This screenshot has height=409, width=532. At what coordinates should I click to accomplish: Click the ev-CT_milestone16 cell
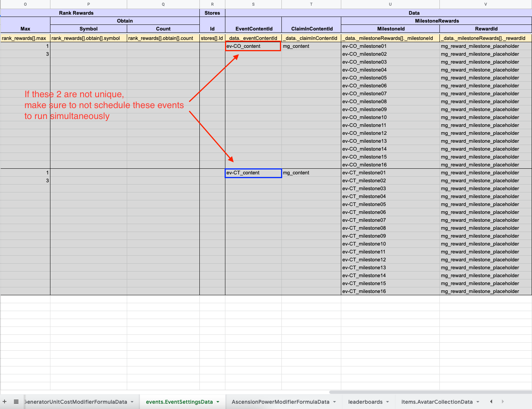[390, 291]
